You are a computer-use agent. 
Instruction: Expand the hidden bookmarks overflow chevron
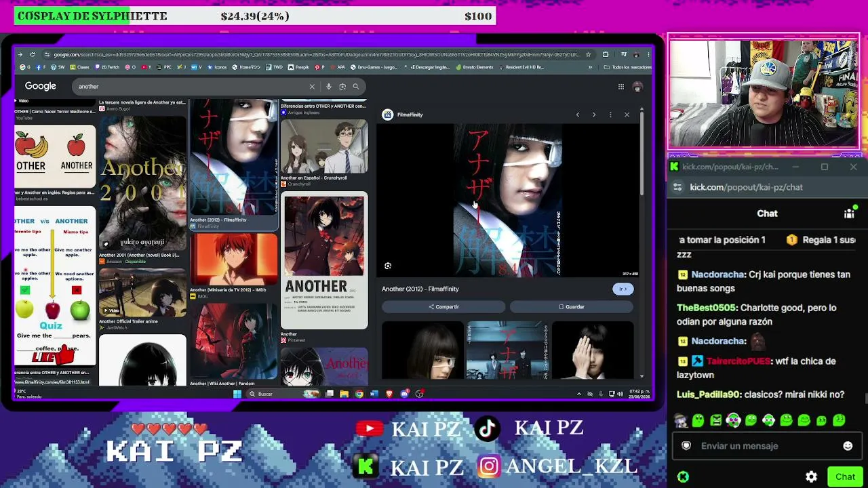click(x=590, y=67)
